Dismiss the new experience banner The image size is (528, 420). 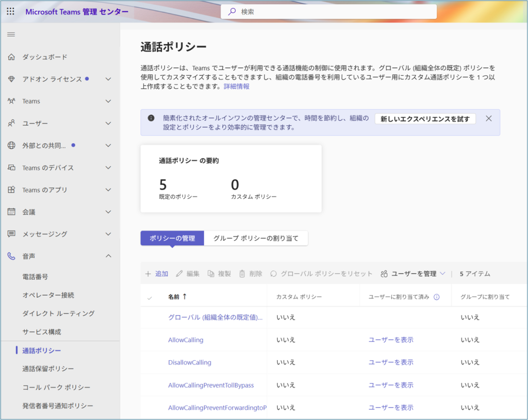coord(489,119)
